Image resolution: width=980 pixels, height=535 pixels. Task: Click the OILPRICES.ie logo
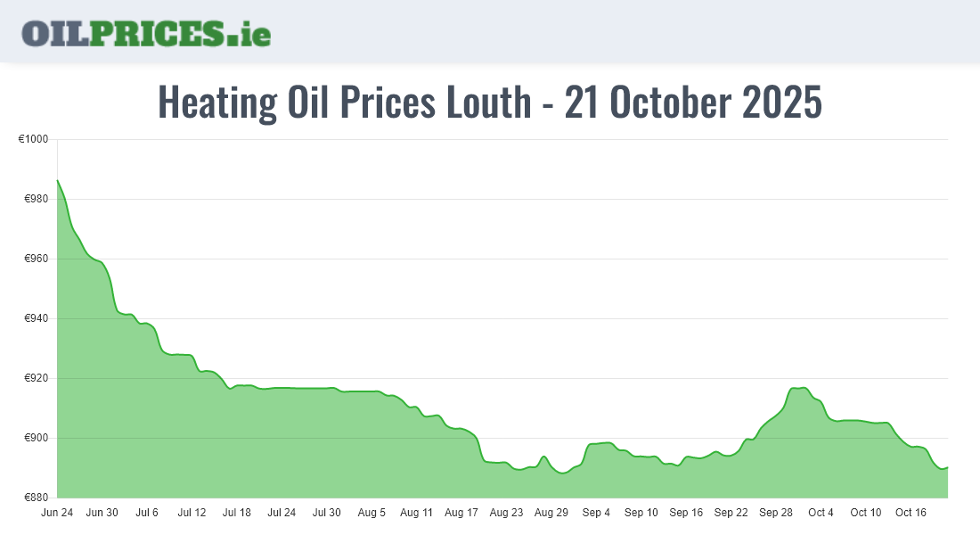[146, 32]
